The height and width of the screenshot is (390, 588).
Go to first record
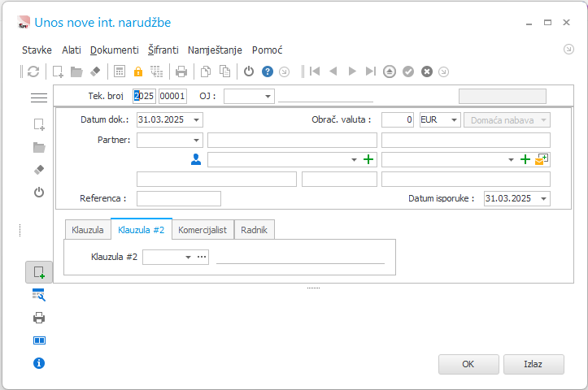pyautogui.click(x=315, y=71)
